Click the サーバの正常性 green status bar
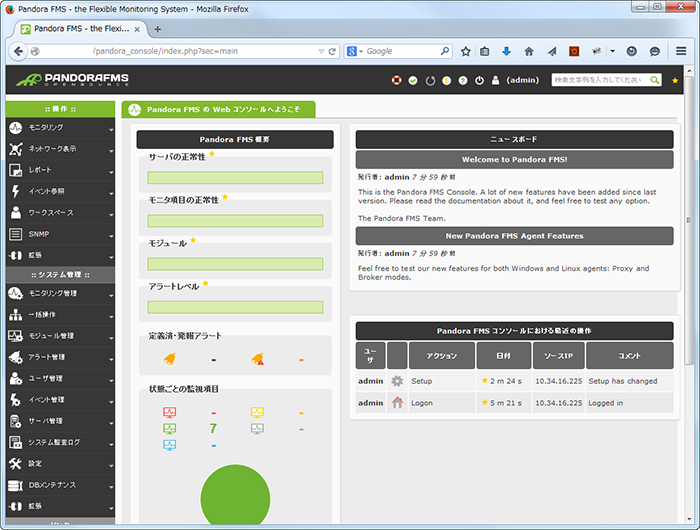This screenshot has width=700, height=530. (x=235, y=178)
